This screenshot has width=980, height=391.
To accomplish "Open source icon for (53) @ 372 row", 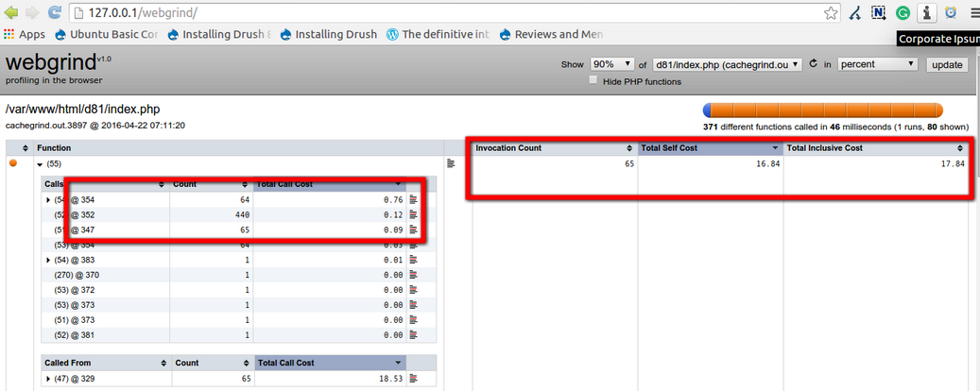I will [413, 290].
